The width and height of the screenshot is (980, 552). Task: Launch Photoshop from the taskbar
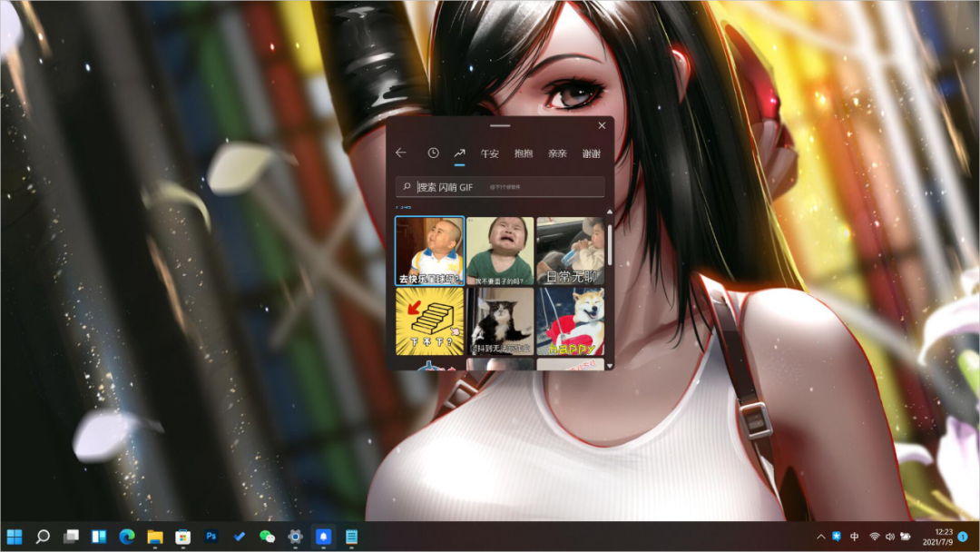[x=211, y=537]
